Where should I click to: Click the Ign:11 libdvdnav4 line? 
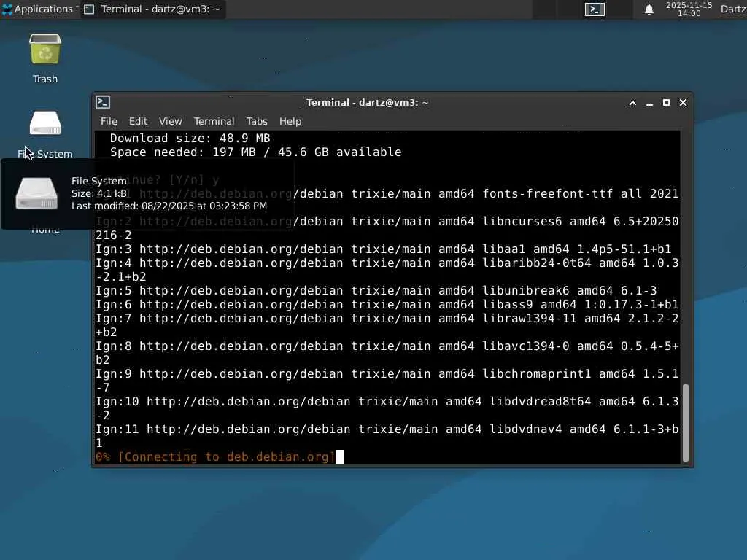tap(387, 436)
